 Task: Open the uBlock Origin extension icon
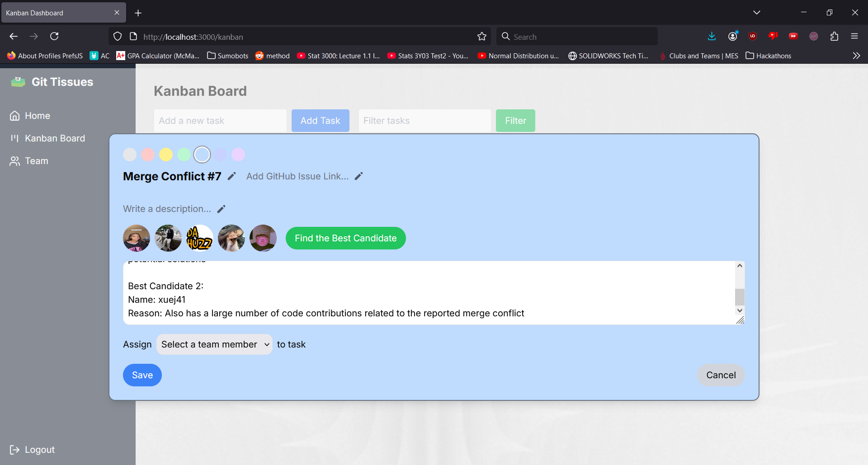click(753, 36)
